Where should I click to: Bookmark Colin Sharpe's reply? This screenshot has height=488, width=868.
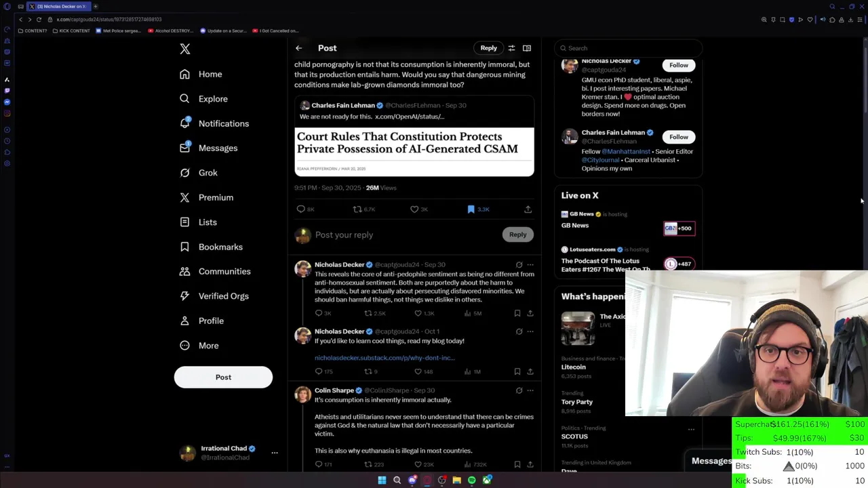click(x=517, y=464)
